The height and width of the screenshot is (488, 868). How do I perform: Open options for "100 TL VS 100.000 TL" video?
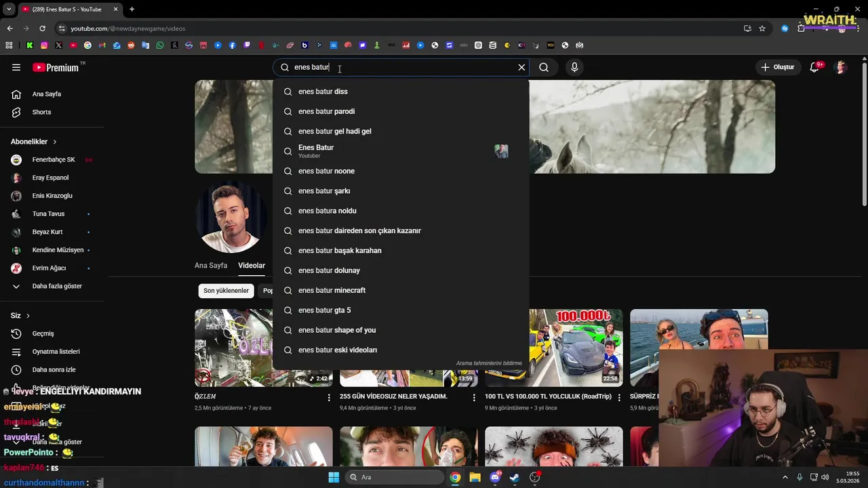coord(619,398)
